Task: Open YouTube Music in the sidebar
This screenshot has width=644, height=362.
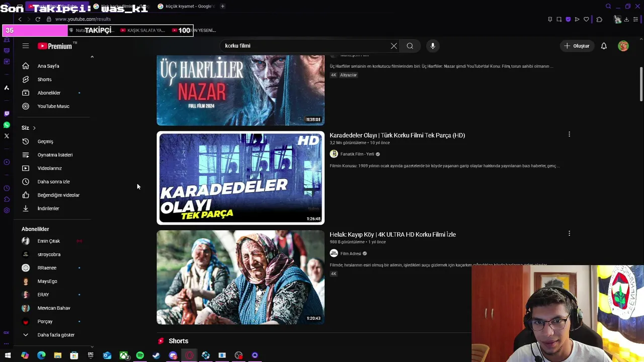Action: click(52, 106)
